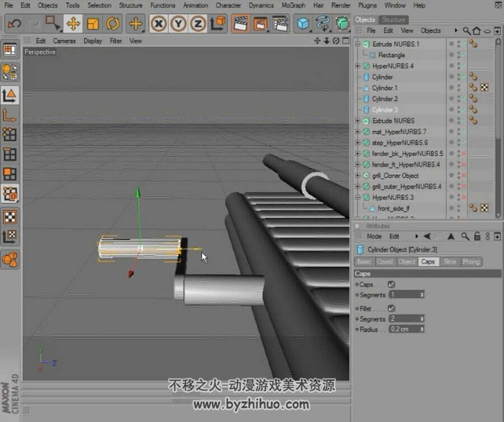504x422 pixels.
Task: Activate the Move tool
Action: point(73,24)
